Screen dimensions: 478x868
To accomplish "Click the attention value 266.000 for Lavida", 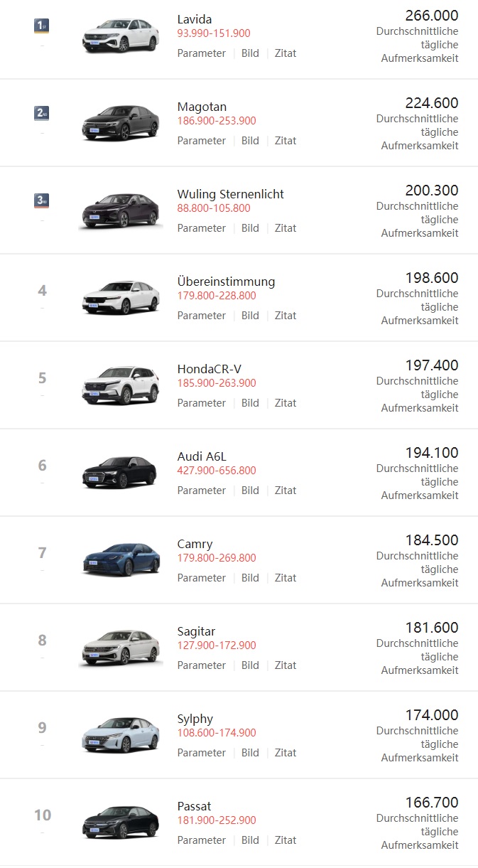I will pyautogui.click(x=430, y=15).
